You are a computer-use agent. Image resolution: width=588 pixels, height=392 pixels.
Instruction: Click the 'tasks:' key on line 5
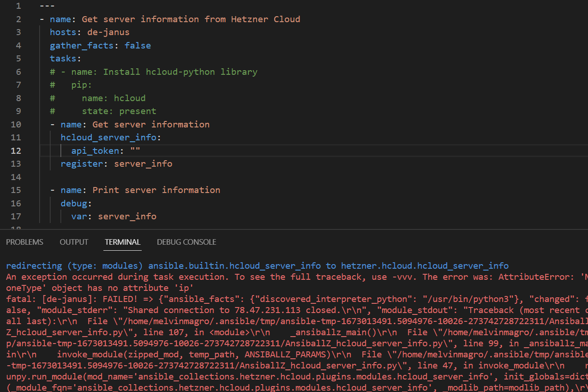[x=66, y=59]
